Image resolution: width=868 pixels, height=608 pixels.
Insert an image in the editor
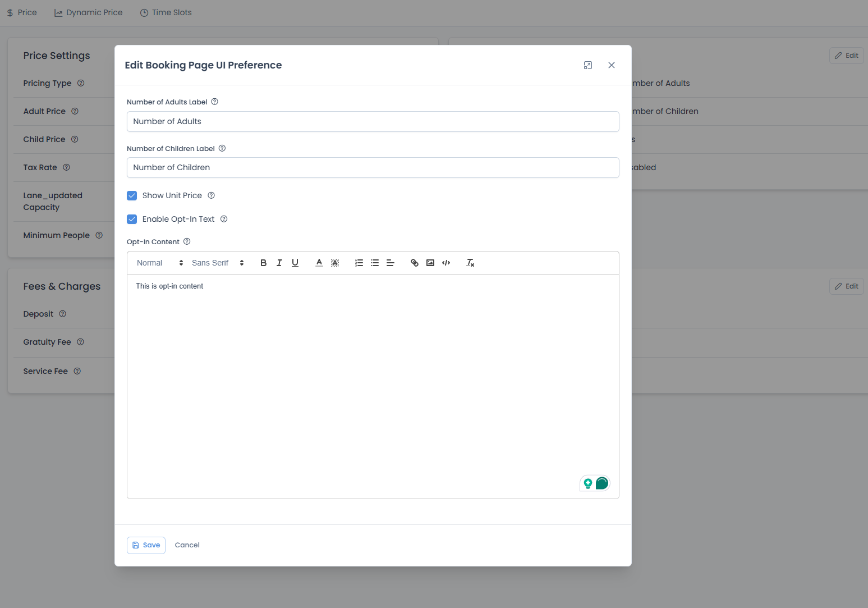tap(430, 263)
